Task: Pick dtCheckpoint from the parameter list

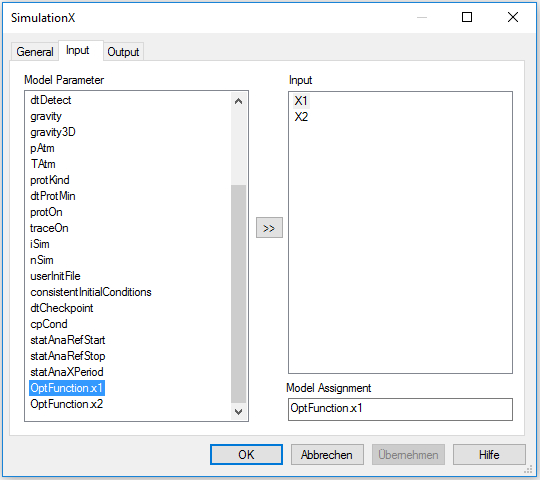Action: point(62,308)
